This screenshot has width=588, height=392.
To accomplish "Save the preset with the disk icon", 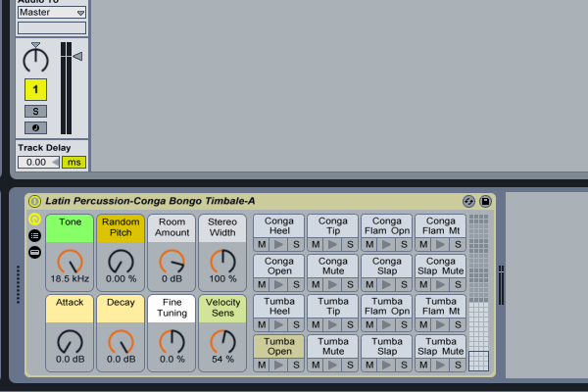I will click(484, 201).
